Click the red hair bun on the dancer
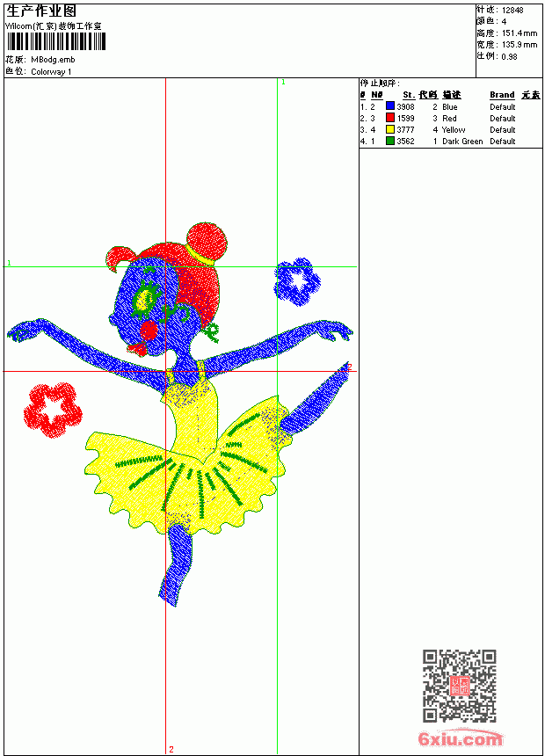Viewport: 545px width, 756px height. pyautogui.click(x=207, y=241)
